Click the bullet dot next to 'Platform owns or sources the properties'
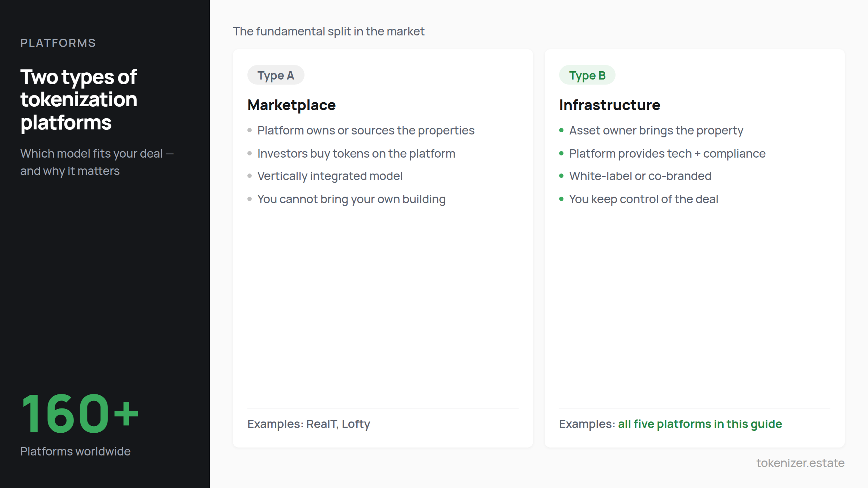The height and width of the screenshot is (488, 868). point(249,131)
